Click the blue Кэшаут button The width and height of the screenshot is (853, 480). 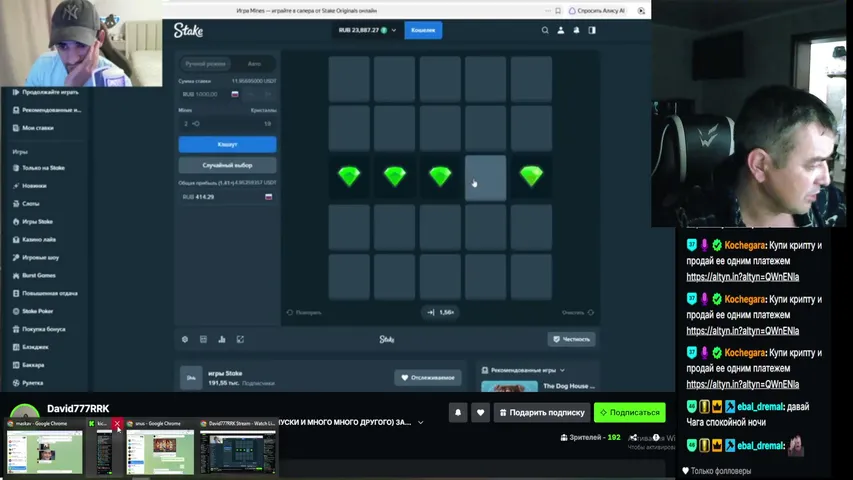point(227,144)
